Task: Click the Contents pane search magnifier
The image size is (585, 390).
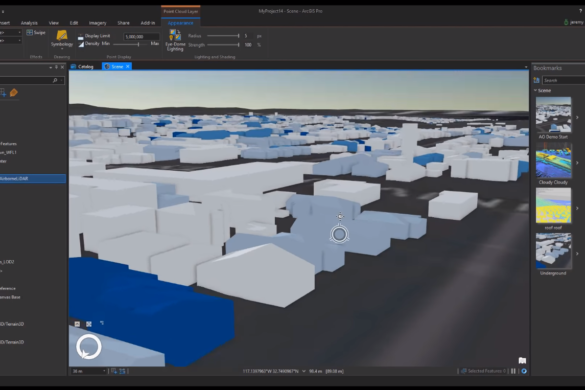Action: point(55,80)
